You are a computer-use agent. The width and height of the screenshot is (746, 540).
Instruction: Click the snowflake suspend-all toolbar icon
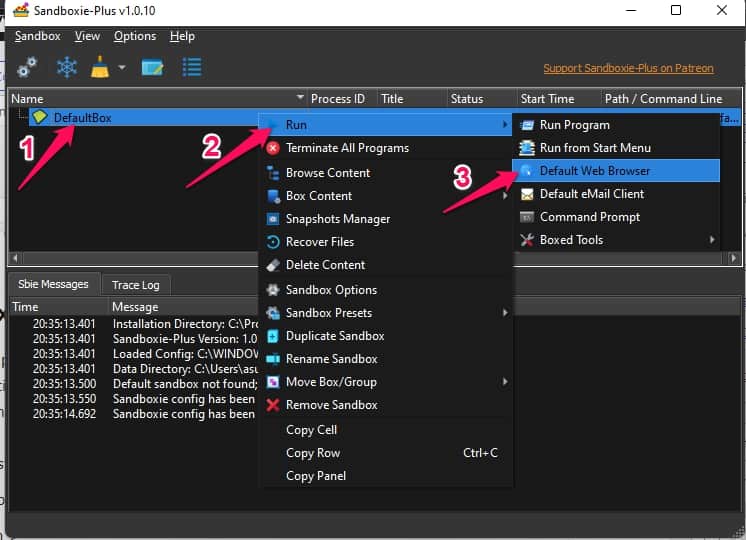[67, 67]
